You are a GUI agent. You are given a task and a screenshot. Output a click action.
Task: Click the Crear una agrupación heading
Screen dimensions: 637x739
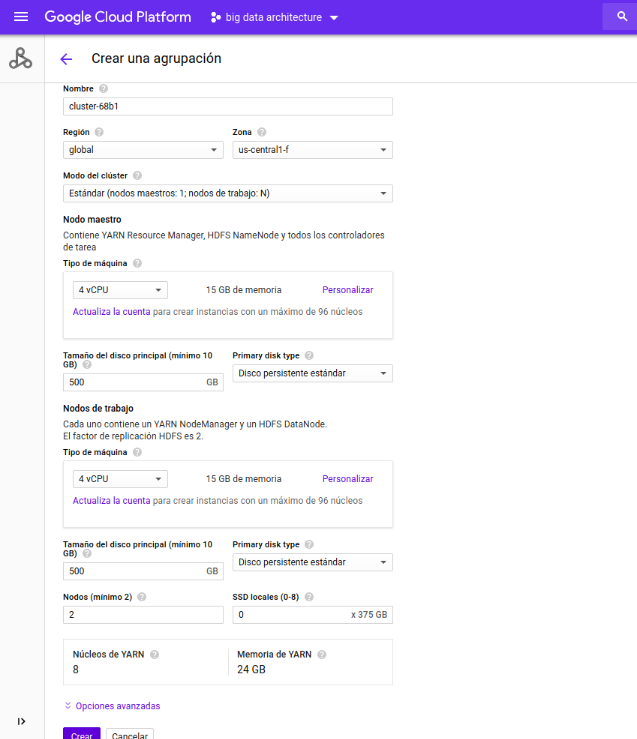(156, 58)
